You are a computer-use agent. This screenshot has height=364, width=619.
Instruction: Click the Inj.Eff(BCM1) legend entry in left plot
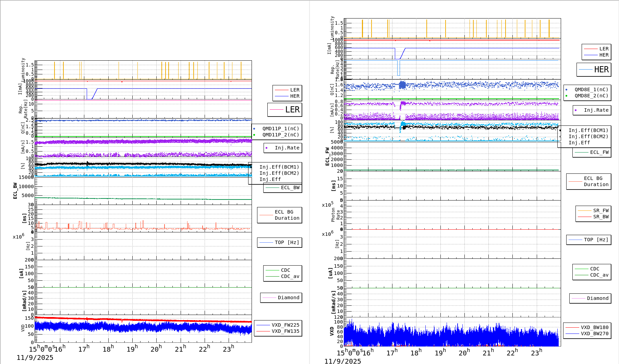[x=279, y=167]
